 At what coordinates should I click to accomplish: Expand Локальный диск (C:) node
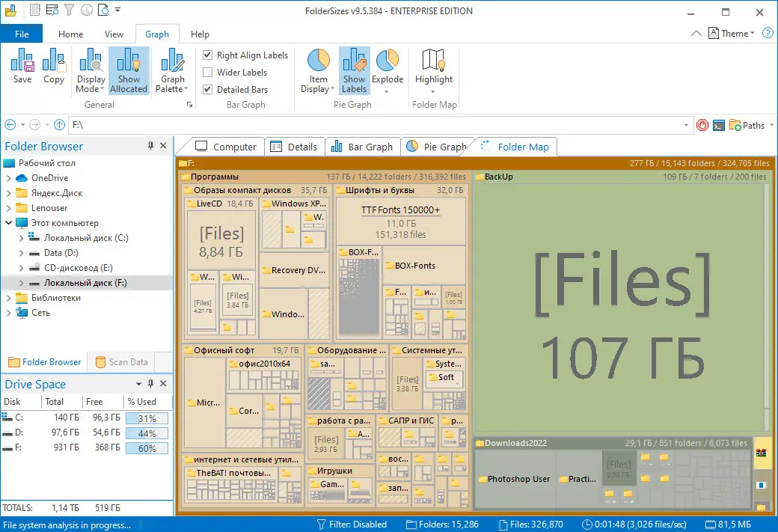21,238
